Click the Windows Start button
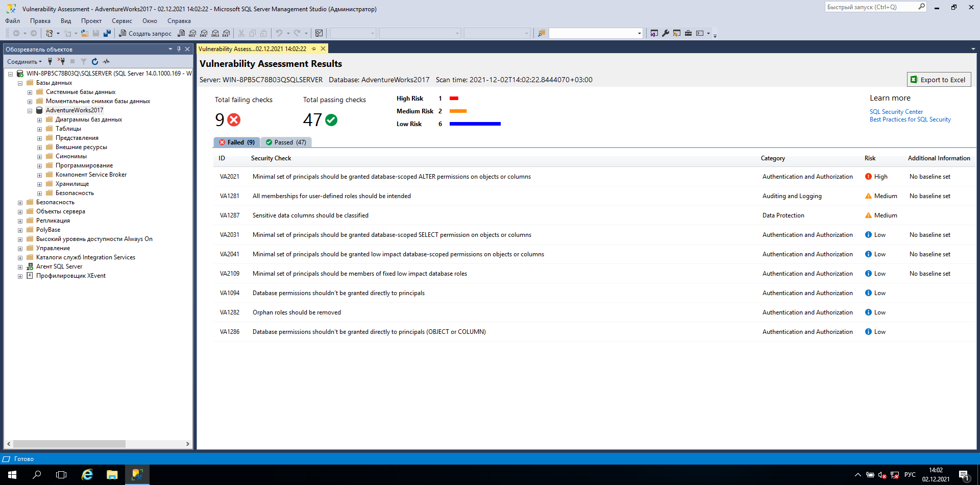This screenshot has height=485, width=980. [x=12, y=475]
